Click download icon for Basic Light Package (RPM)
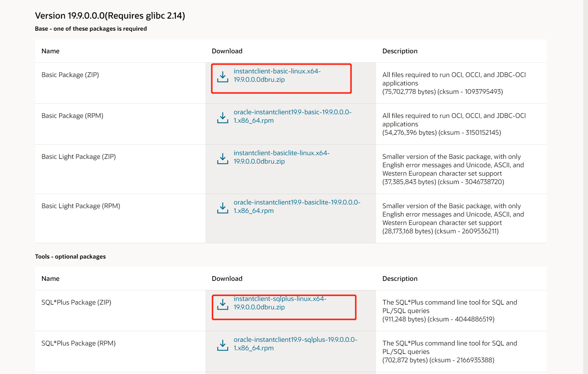This screenshot has height=374, width=588. tap(223, 208)
